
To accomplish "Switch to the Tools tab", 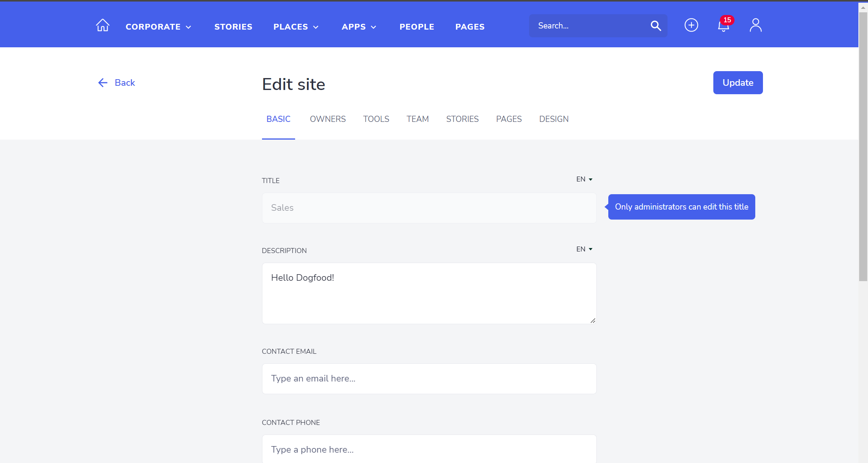I will point(376,119).
